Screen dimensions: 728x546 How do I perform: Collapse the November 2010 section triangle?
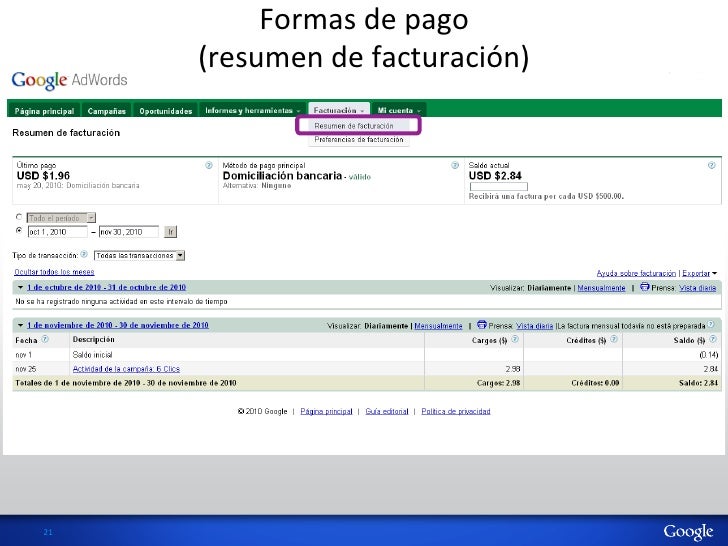tap(20, 325)
